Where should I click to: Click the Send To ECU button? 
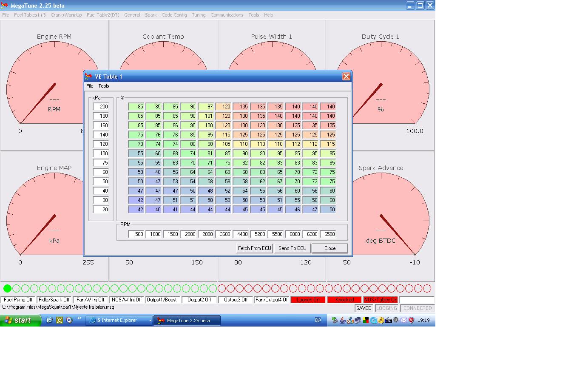point(292,248)
